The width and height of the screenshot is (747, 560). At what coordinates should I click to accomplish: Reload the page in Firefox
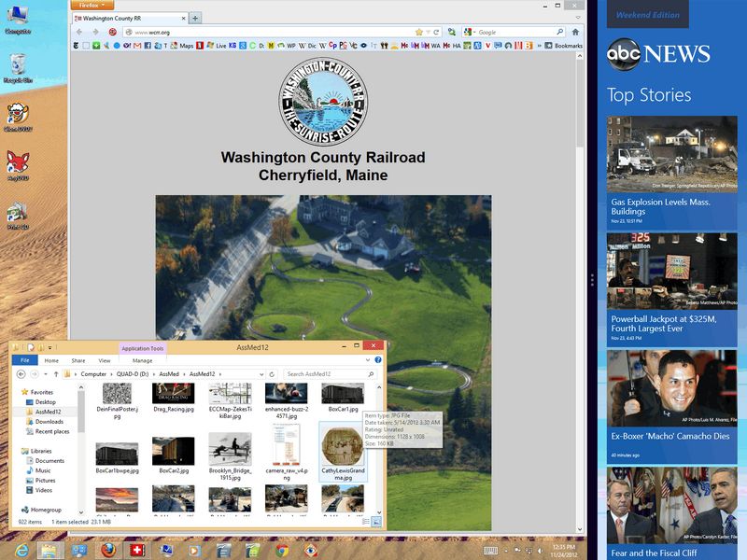coord(436,32)
